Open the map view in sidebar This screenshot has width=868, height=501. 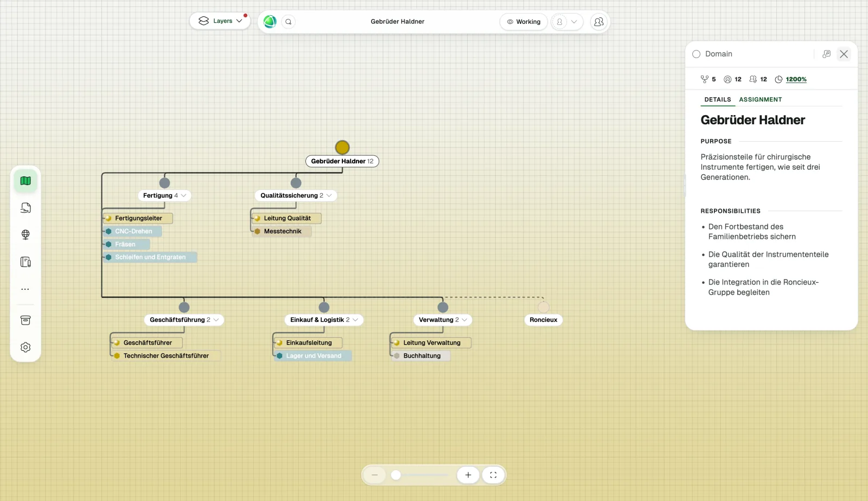coord(25,181)
